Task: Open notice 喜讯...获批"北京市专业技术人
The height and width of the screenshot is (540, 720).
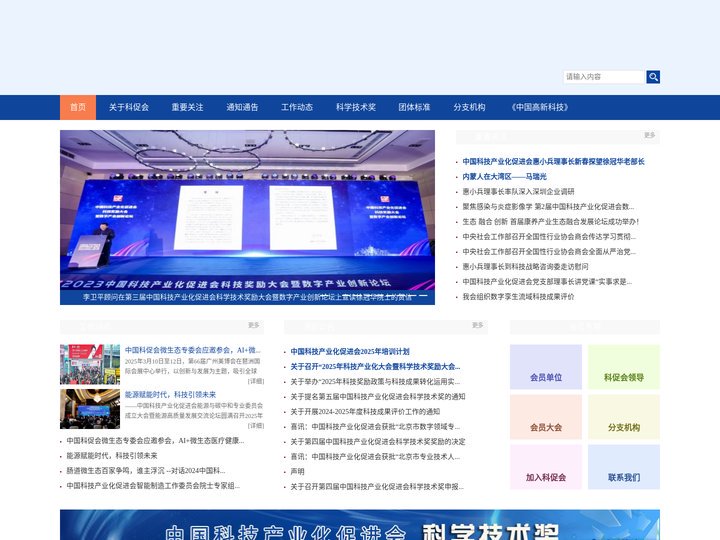Action: pyautogui.click(x=375, y=457)
